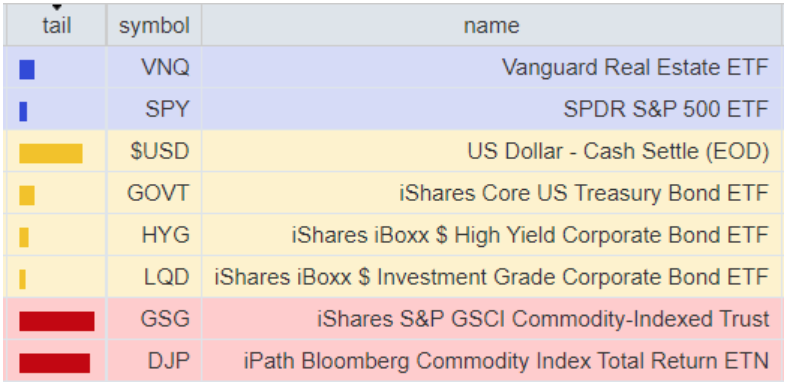Select the VNQ symbol cell

pyautogui.click(x=154, y=67)
